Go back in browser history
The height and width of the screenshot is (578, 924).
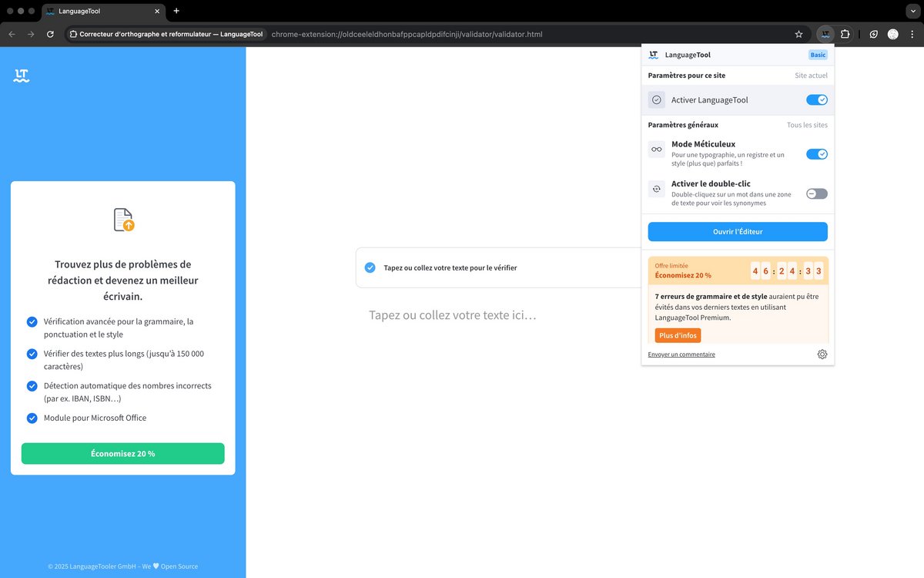point(12,34)
